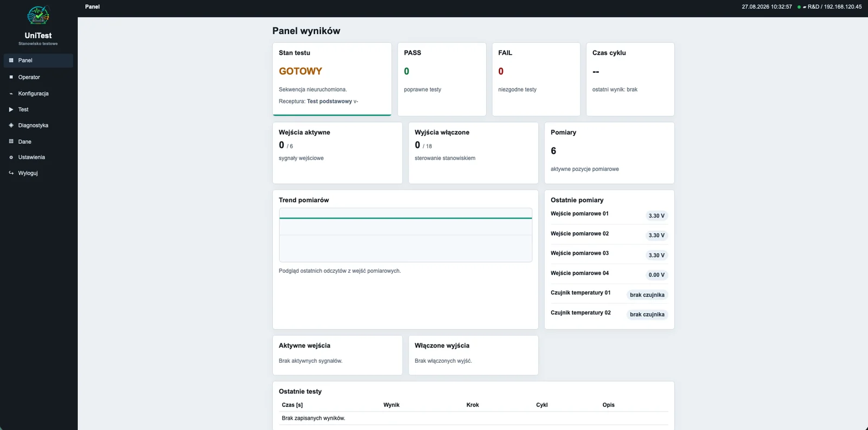This screenshot has height=430, width=868.
Task: Click the Panel sidebar icon
Action: [x=11, y=60]
